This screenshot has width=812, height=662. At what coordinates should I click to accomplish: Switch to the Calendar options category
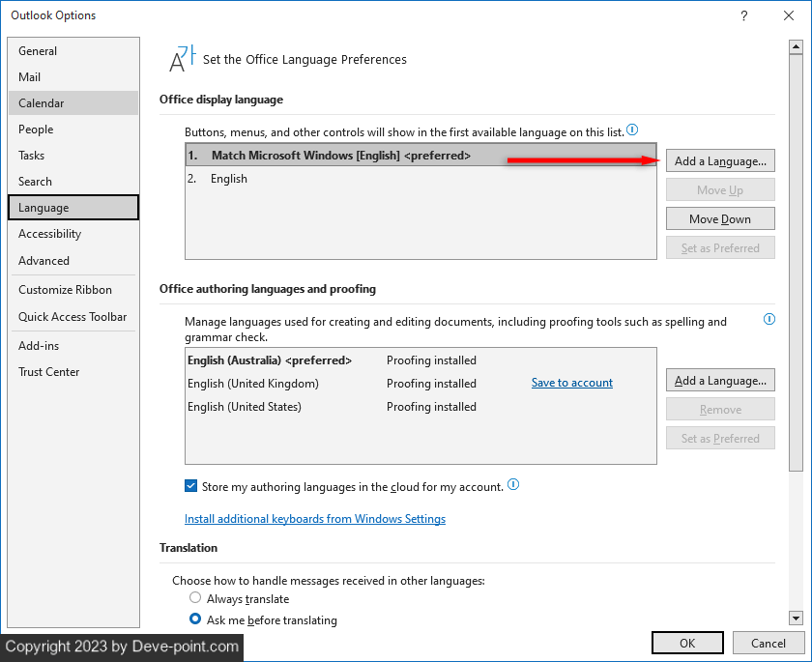tap(73, 103)
